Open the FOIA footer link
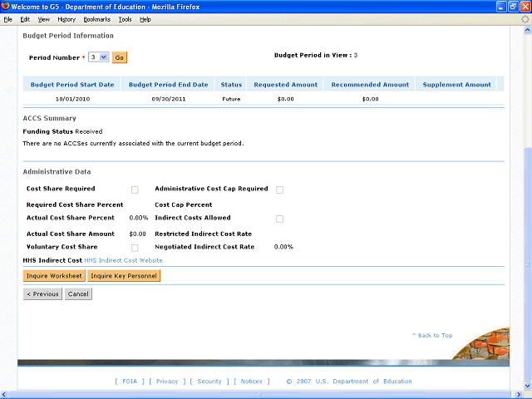The height and width of the screenshot is (399, 532). [130, 382]
